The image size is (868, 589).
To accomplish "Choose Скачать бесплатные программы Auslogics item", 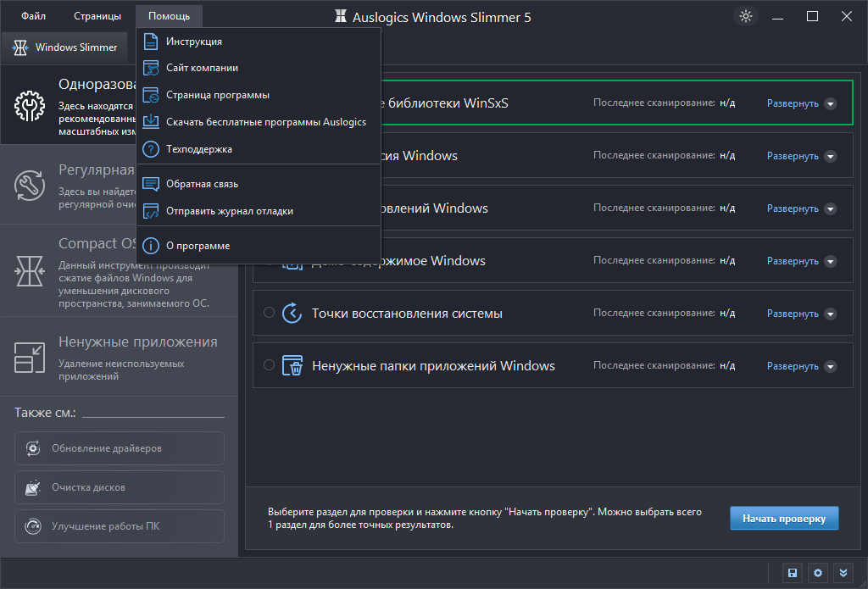I will pyautogui.click(x=259, y=122).
